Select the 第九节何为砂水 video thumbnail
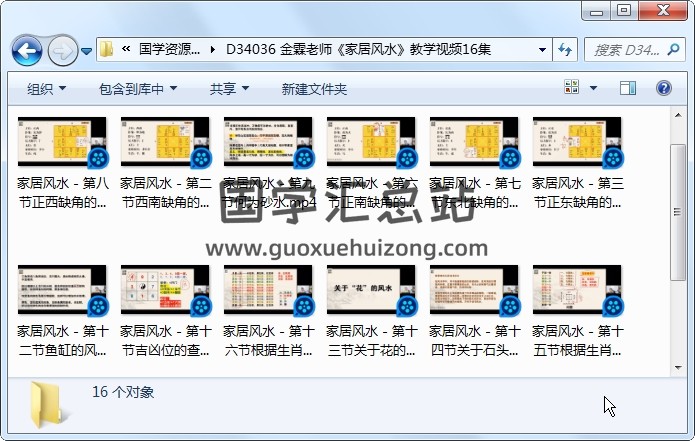 click(x=268, y=142)
